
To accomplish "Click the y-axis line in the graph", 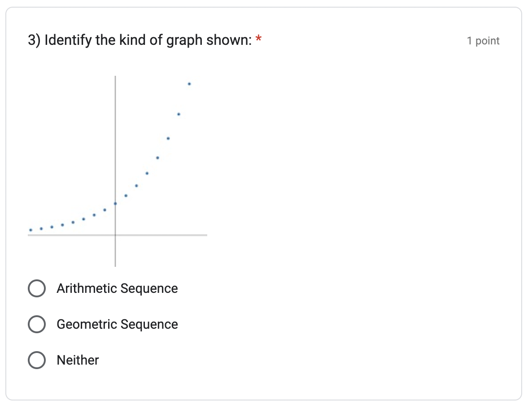I will [115, 135].
